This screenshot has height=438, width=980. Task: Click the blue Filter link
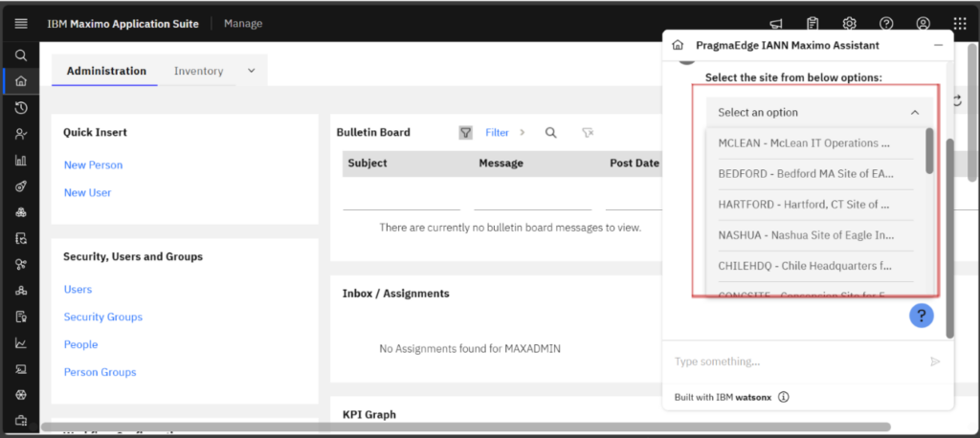pos(497,133)
